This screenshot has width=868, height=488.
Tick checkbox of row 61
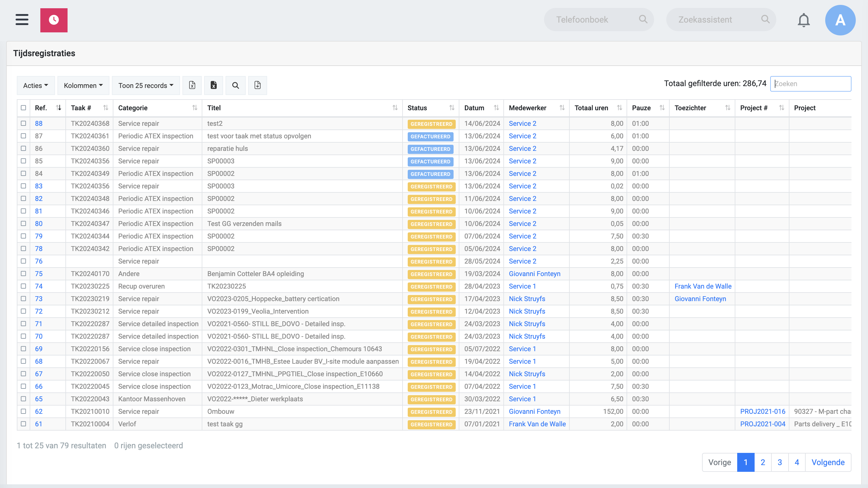(23, 424)
